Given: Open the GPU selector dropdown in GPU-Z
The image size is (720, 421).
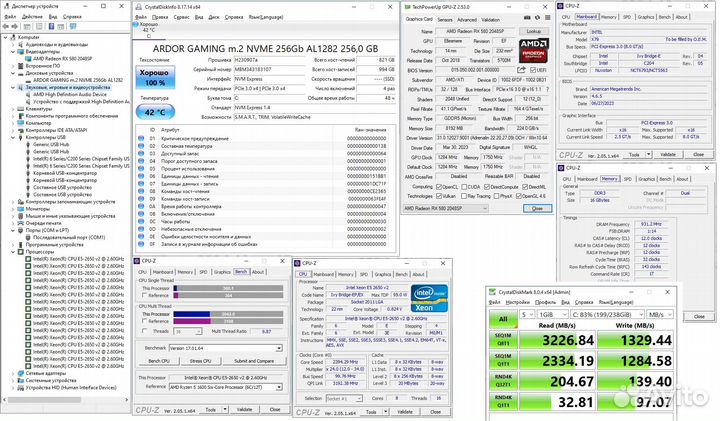Looking at the screenshot, I should [445, 208].
